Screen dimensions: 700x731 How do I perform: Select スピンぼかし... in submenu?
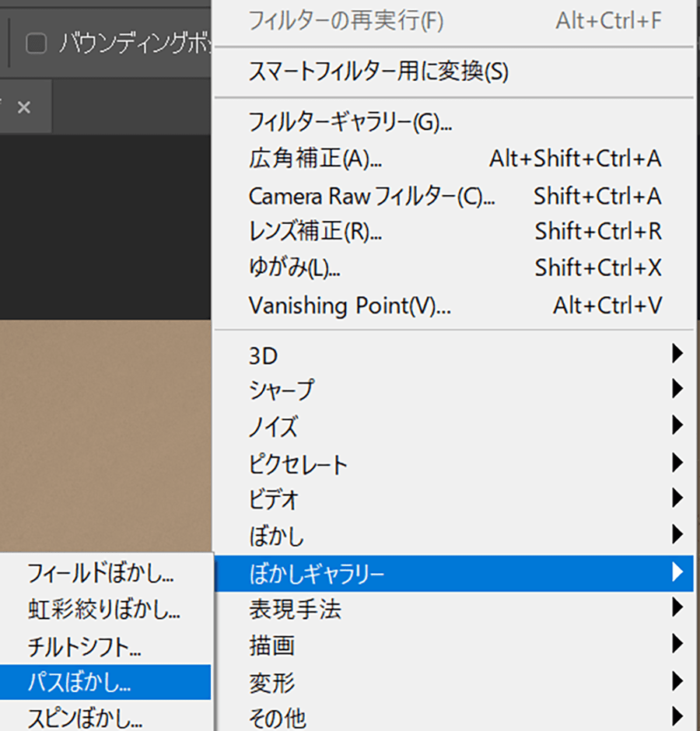click(x=106, y=716)
